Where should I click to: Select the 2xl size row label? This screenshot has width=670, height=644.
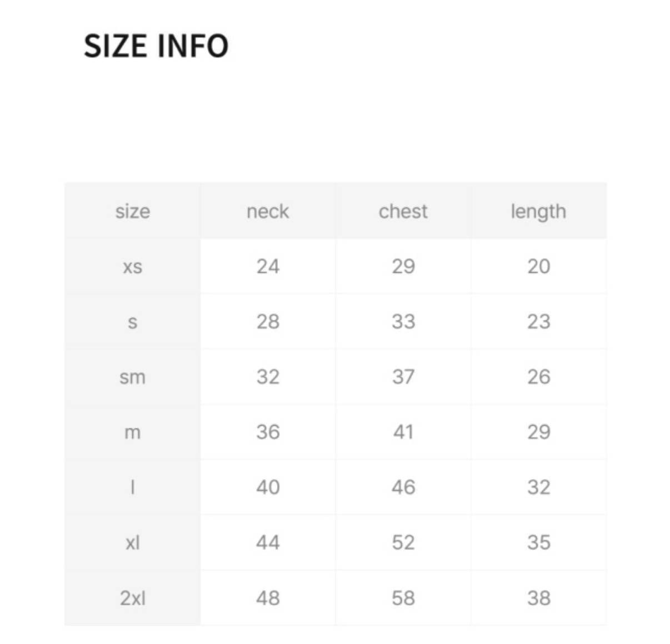click(132, 598)
